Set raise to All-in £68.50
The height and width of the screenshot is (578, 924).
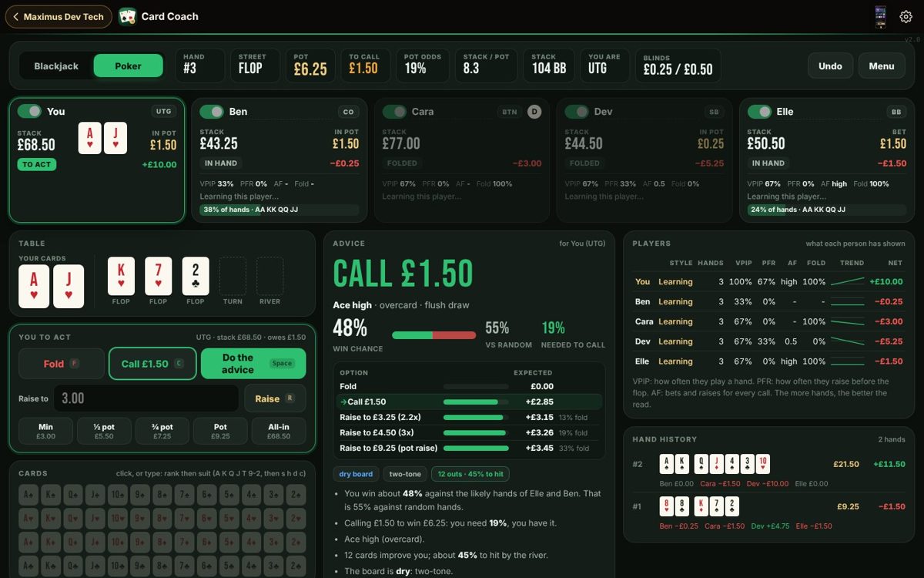(279, 431)
